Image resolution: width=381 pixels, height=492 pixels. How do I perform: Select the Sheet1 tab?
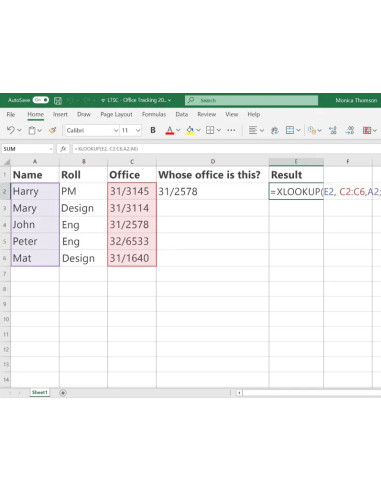(40, 393)
